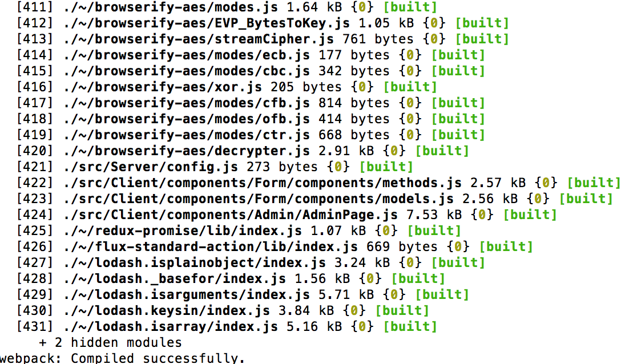Viewport: 621px width, 364px height.
Task: Click the [built] label on the lodash.isarray line
Action: tap(410, 327)
